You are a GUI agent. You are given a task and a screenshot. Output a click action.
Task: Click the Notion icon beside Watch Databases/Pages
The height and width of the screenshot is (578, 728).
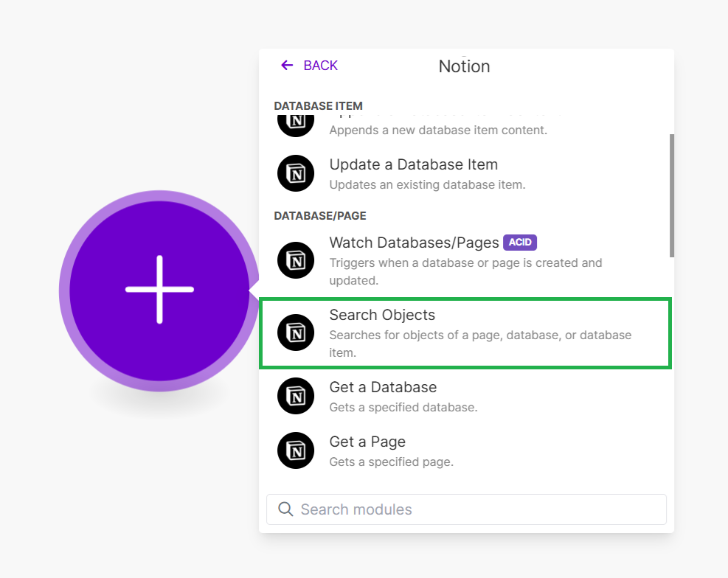point(296,260)
